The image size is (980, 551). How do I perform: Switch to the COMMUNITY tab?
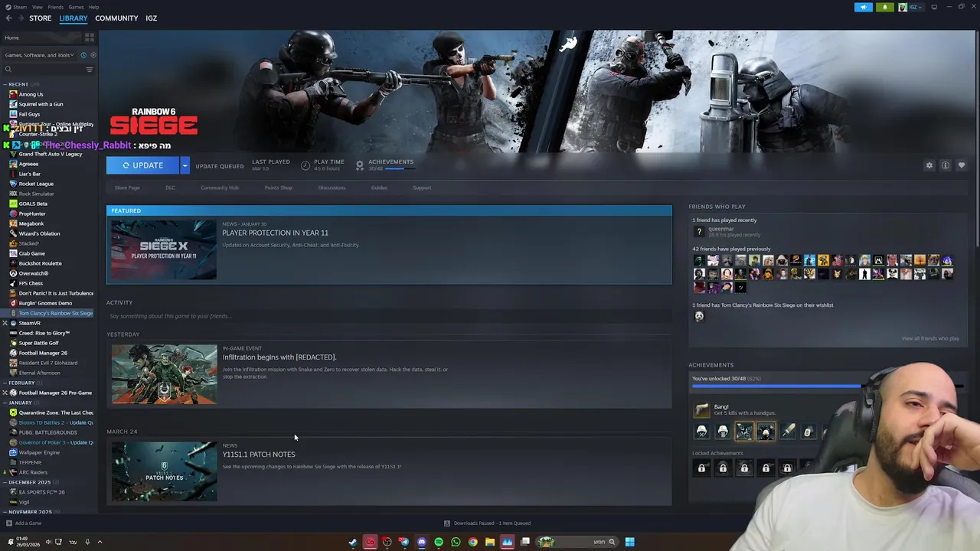click(x=116, y=18)
